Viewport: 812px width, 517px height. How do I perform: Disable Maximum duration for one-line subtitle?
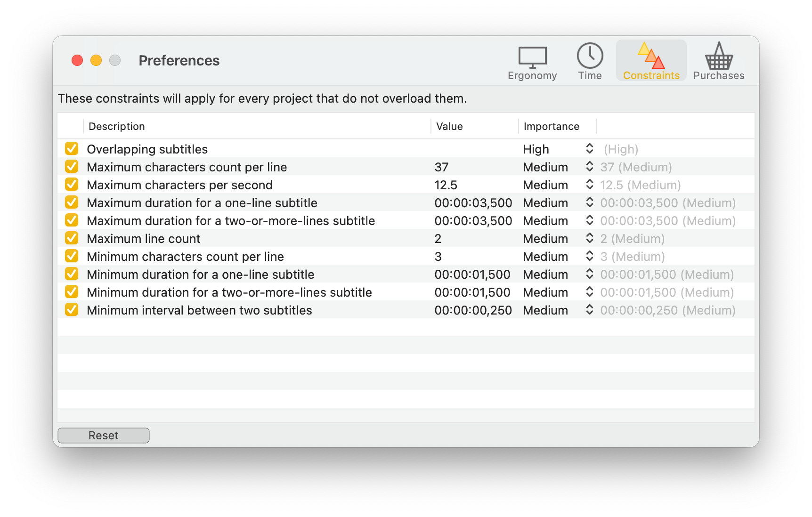click(72, 202)
